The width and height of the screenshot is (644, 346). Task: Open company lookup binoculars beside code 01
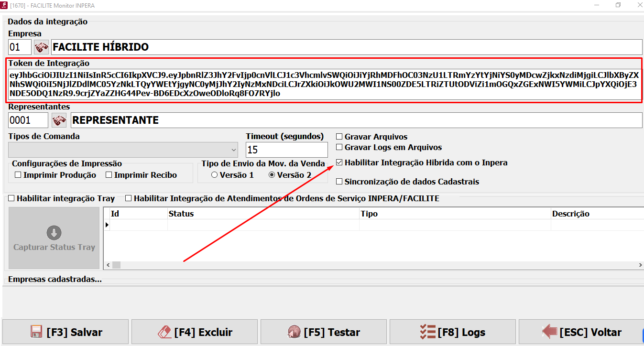42,47
